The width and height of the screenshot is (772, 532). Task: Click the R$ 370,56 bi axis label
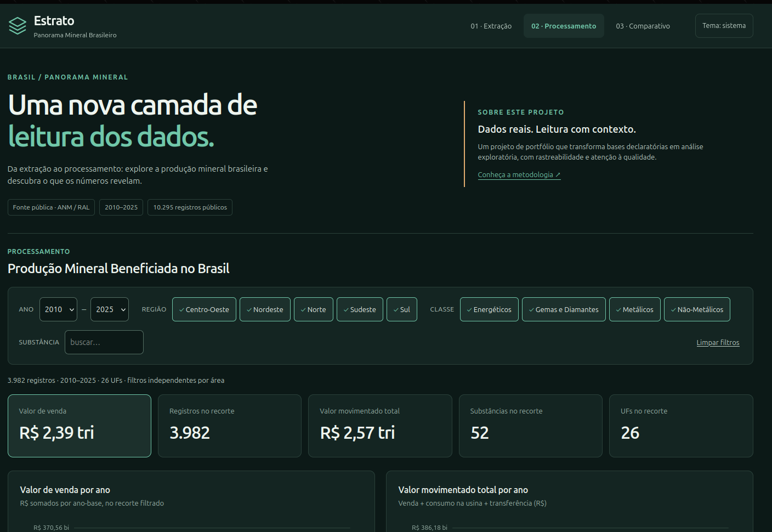click(x=51, y=528)
